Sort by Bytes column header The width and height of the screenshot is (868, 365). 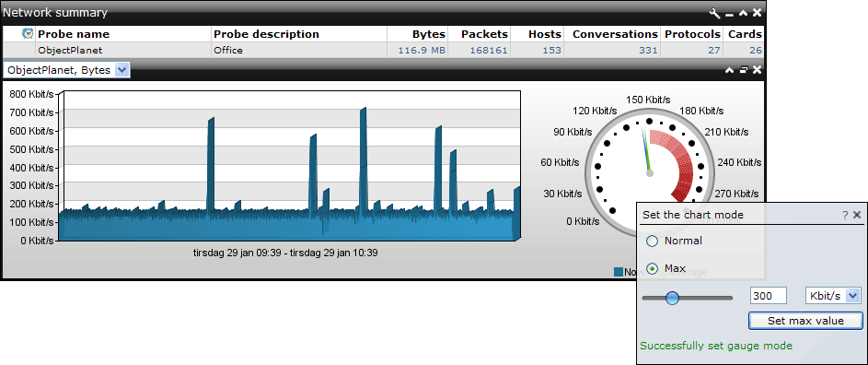[428, 34]
